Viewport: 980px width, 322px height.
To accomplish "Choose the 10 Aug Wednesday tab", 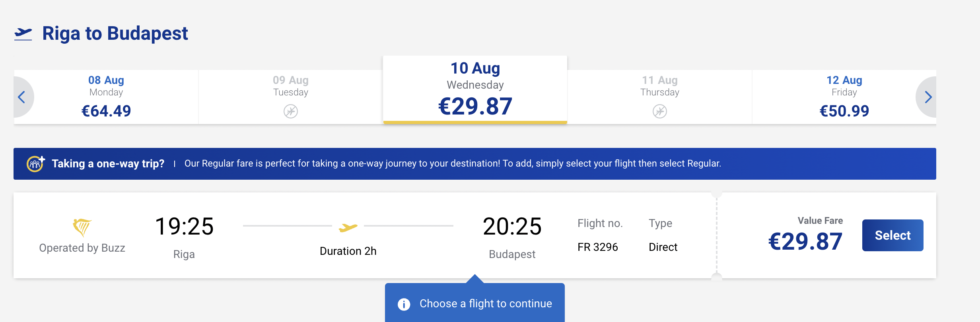I will pos(475,90).
